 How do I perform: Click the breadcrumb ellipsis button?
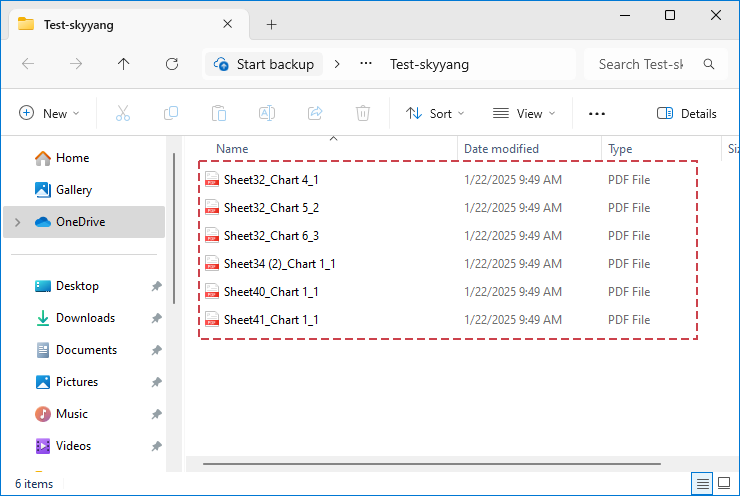tap(366, 64)
